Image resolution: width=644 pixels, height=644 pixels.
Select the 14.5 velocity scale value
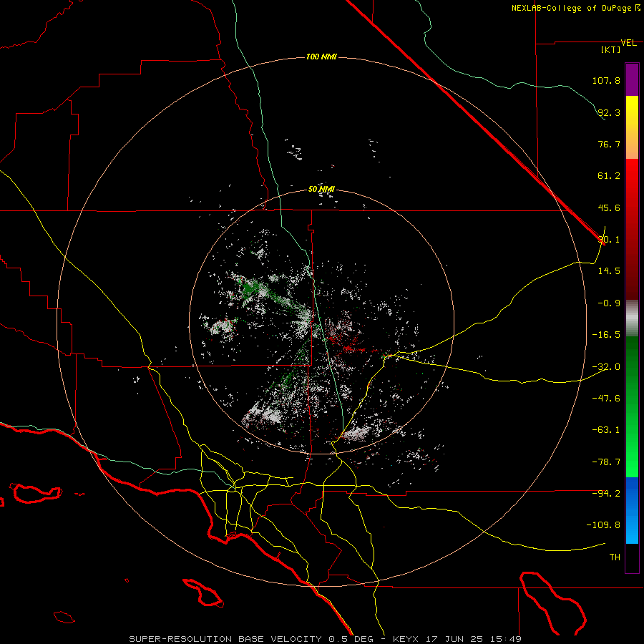tap(609, 271)
